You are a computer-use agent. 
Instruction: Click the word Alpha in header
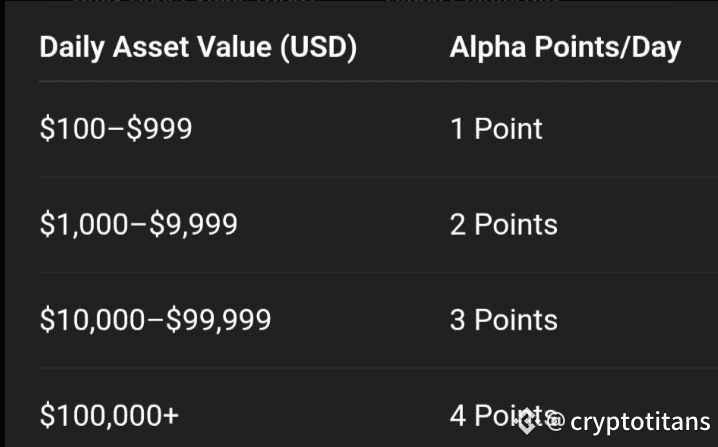coord(488,48)
